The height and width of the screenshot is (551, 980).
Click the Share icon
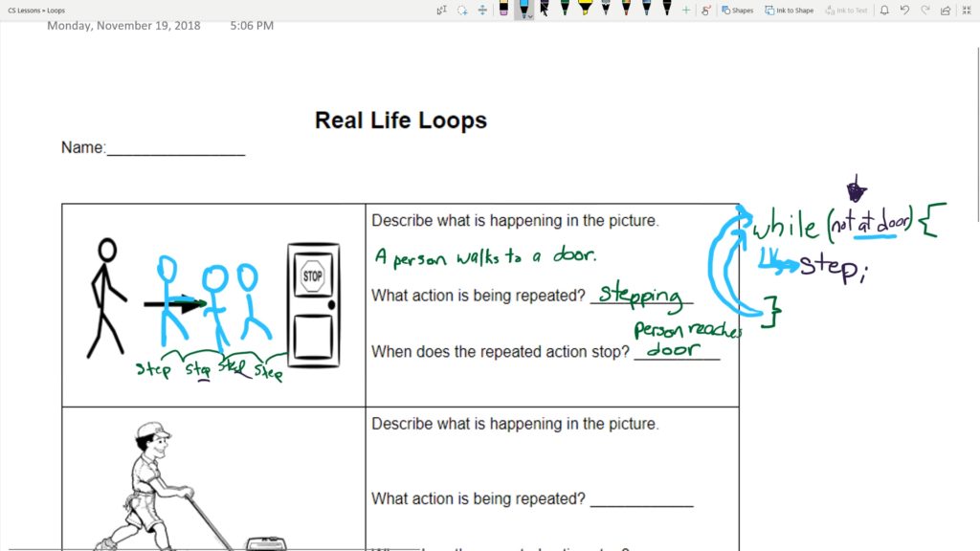(946, 10)
